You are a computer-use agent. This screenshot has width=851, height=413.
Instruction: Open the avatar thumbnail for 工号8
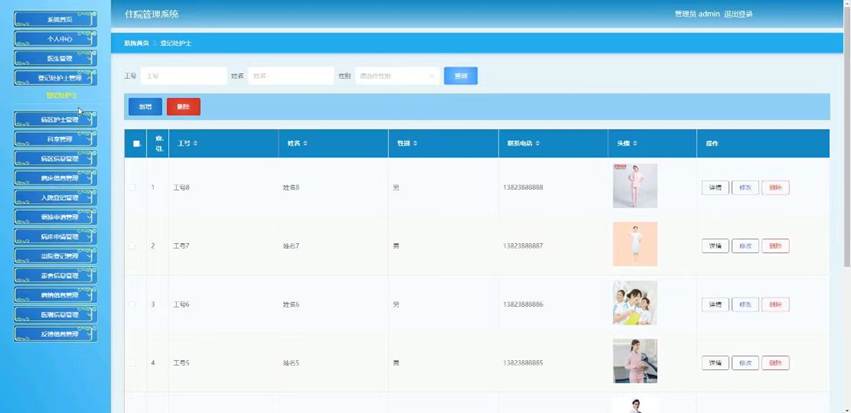click(635, 186)
